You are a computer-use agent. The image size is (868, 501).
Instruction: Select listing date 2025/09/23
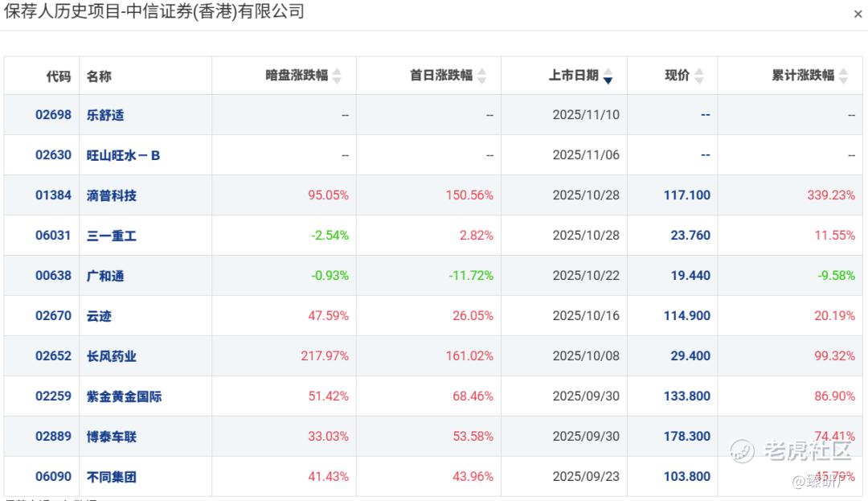pyautogui.click(x=586, y=476)
